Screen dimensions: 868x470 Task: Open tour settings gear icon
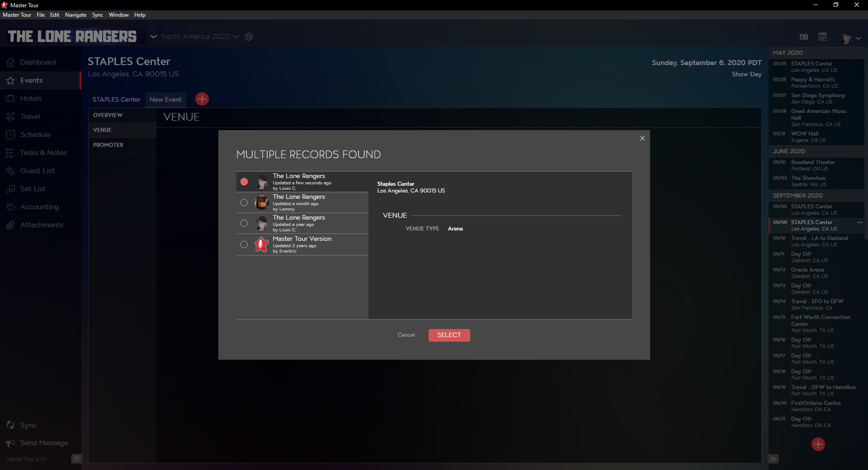point(249,37)
